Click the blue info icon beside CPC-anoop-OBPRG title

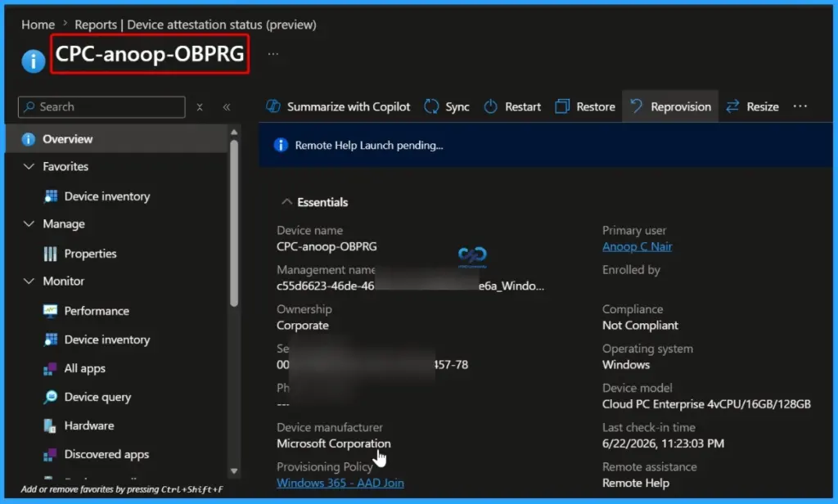click(x=33, y=61)
